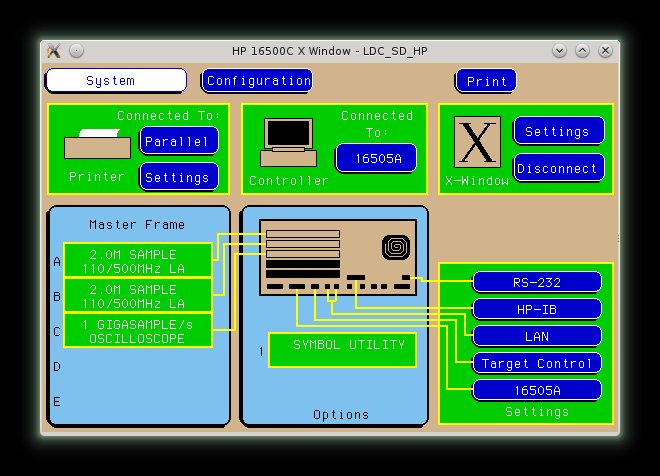Click the mainframe rear panel diagram
Screen dimensions: 660x476
click(338, 257)
